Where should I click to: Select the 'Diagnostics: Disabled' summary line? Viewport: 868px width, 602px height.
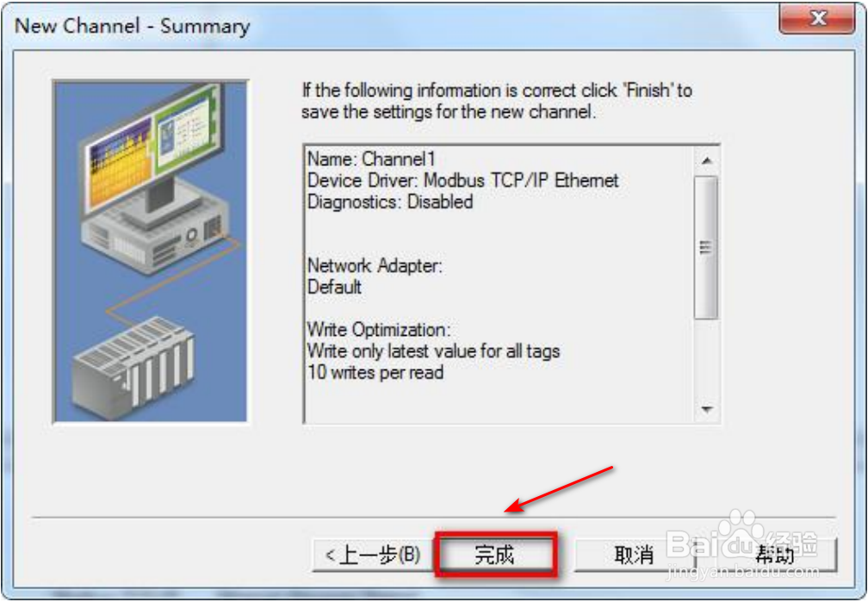tap(390, 202)
